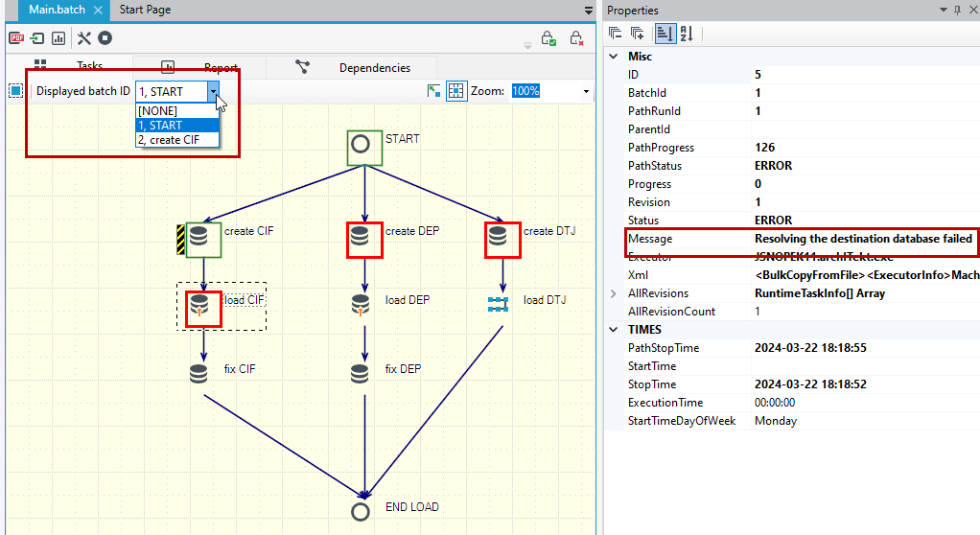Select the PathStatus property row
Screen dimensions: 980x535
coord(803,166)
